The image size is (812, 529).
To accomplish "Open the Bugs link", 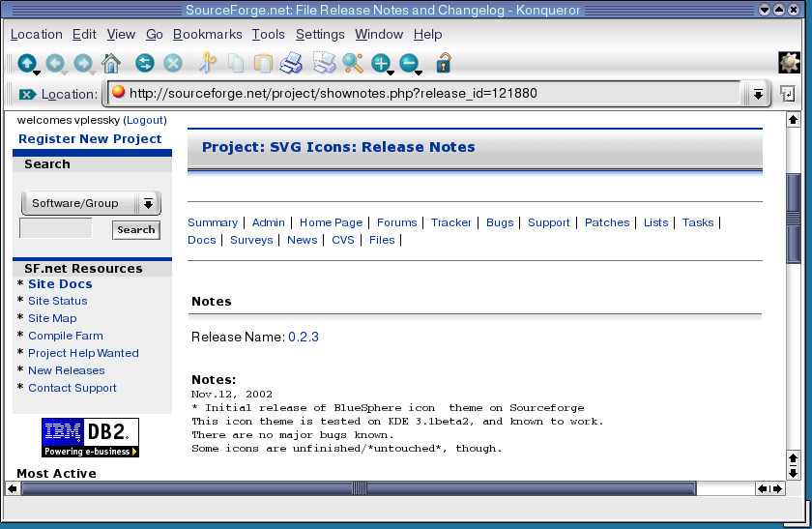I will pyautogui.click(x=500, y=222).
